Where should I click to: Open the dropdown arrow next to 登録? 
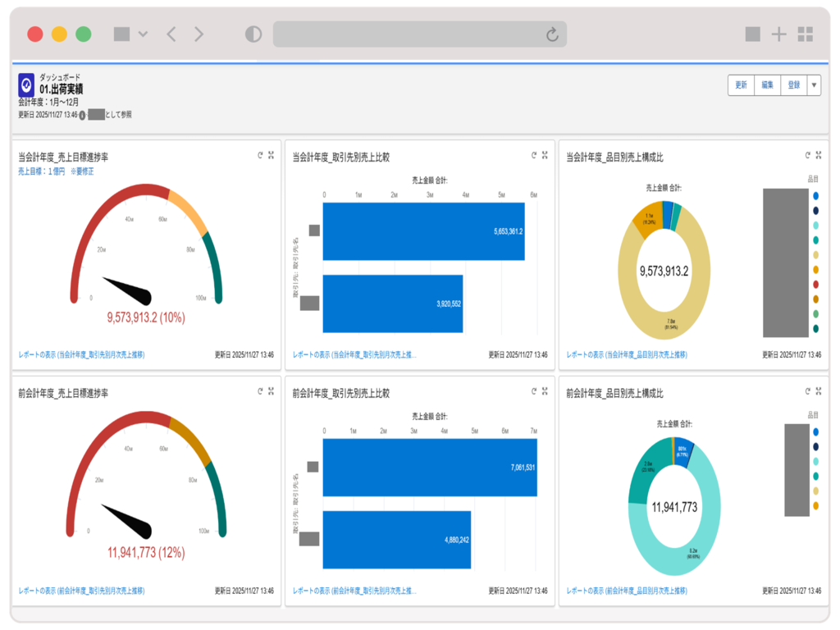tap(814, 85)
